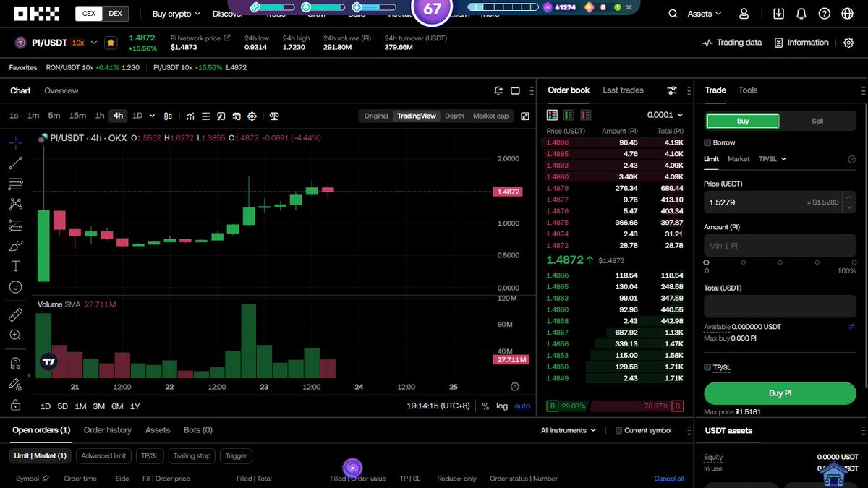Cancel all open orders
This screenshot has width=868, height=488.
[669, 479]
